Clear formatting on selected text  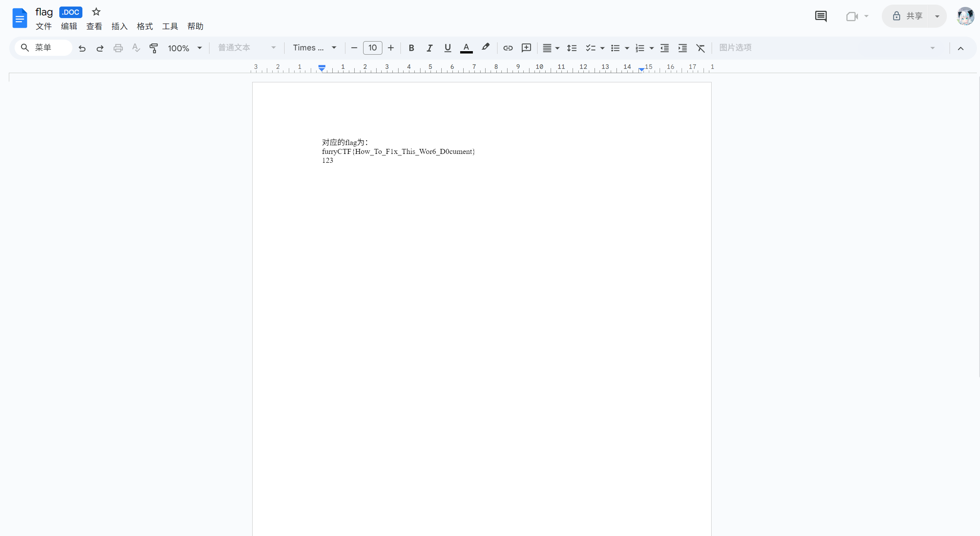pos(700,48)
